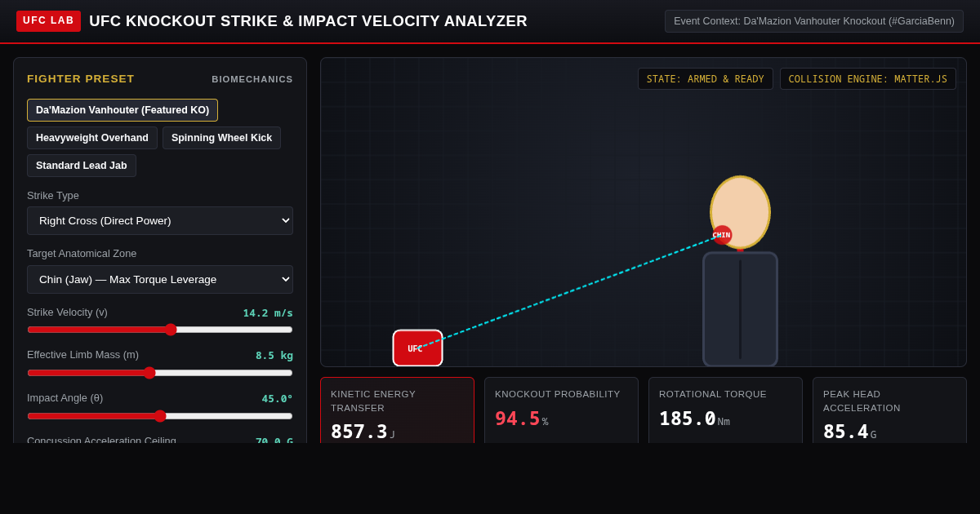
Task: Select the Heavyweight Overhand preset
Action: pyautogui.click(x=92, y=138)
